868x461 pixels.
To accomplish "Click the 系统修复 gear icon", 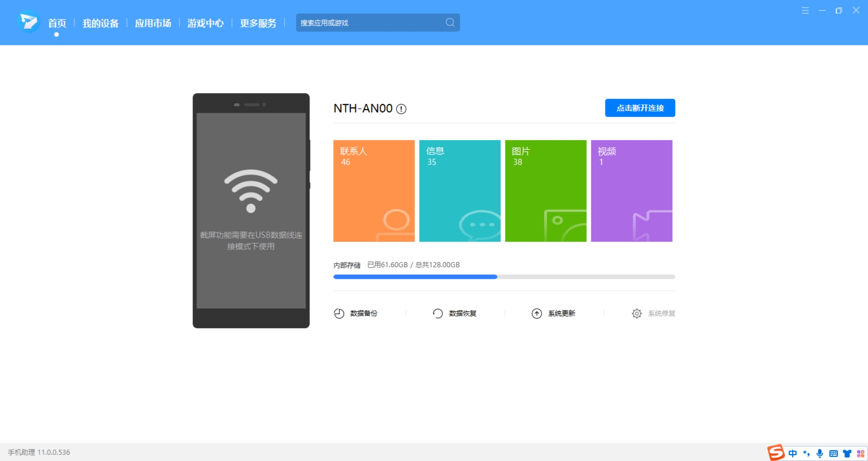I will 637,313.
